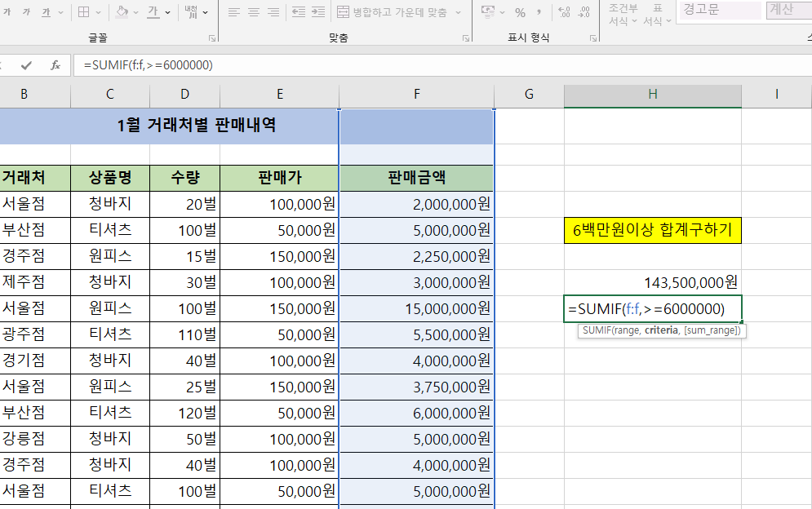Toggle italic formatting (slanted 가 button)
Screen dimensions: 812x509
point(26,12)
